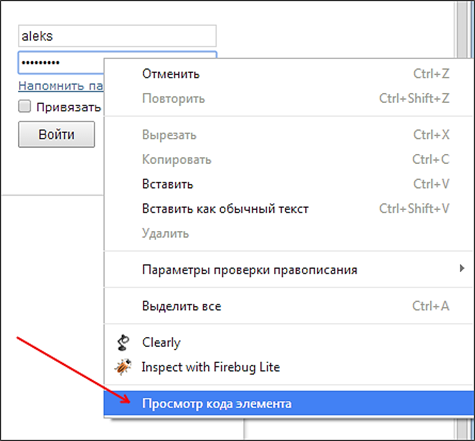
Task: Click the Firebug Lite bug icon
Action: [x=123, y=367]
